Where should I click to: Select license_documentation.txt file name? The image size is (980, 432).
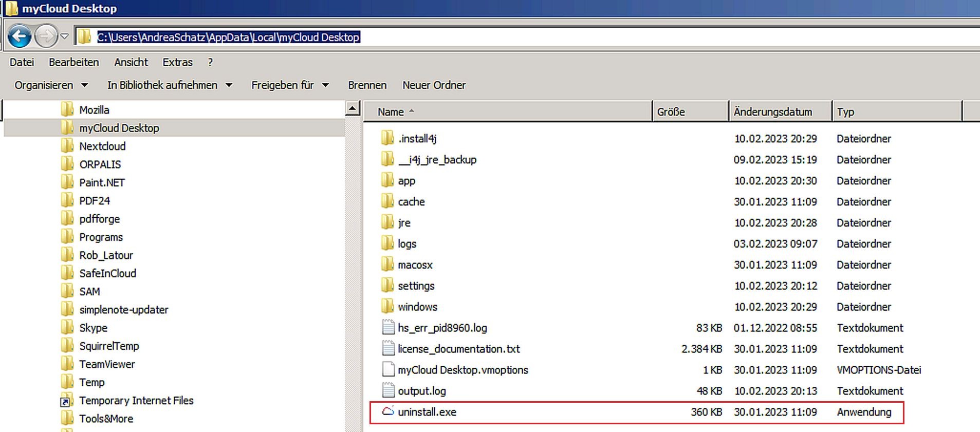coord(459,349)
